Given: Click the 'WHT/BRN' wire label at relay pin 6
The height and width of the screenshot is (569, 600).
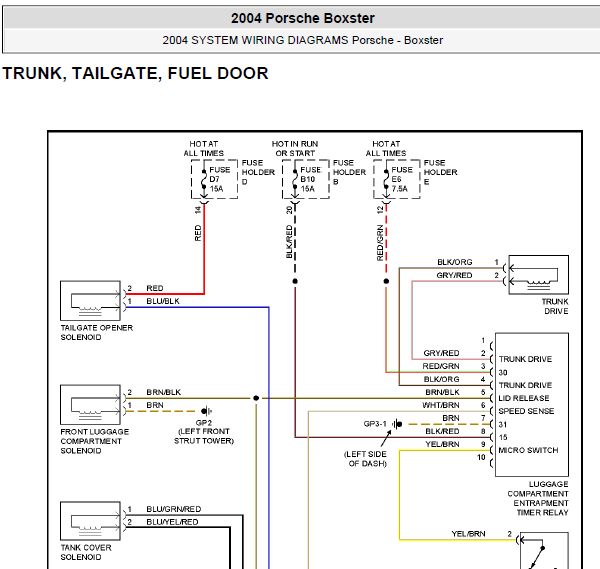Looking at the screenshot, I should coord(441,405).
